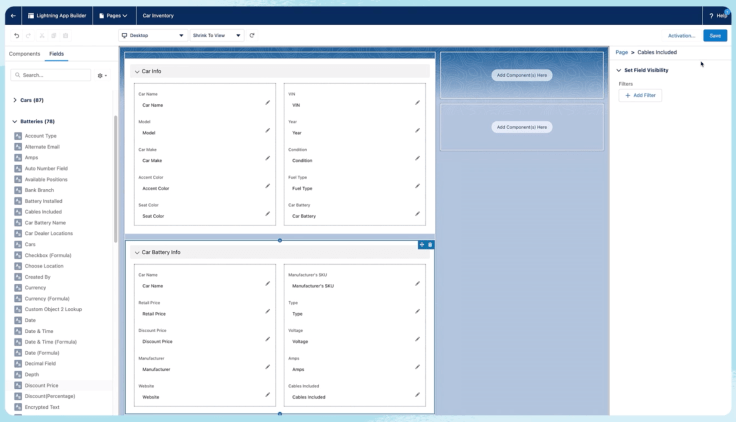Click the Page breadcrumb link
Screen dimensions: 736x422
click(621, 52)
